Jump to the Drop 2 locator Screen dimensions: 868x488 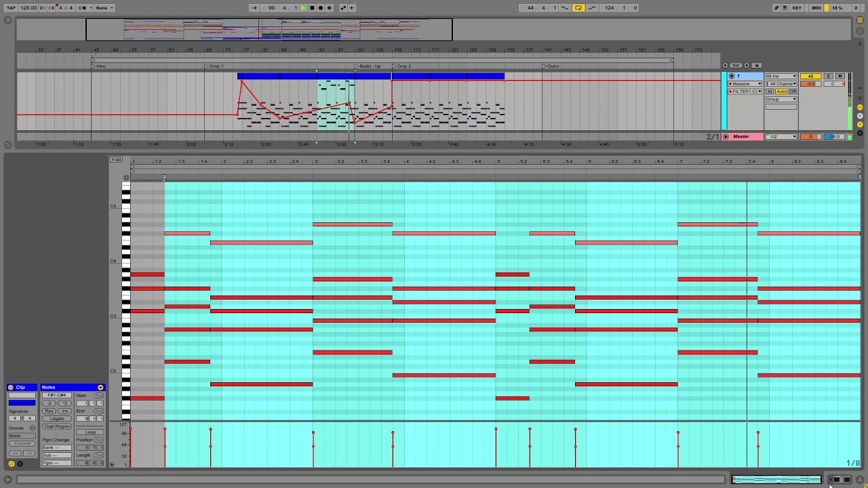point(402,66)
